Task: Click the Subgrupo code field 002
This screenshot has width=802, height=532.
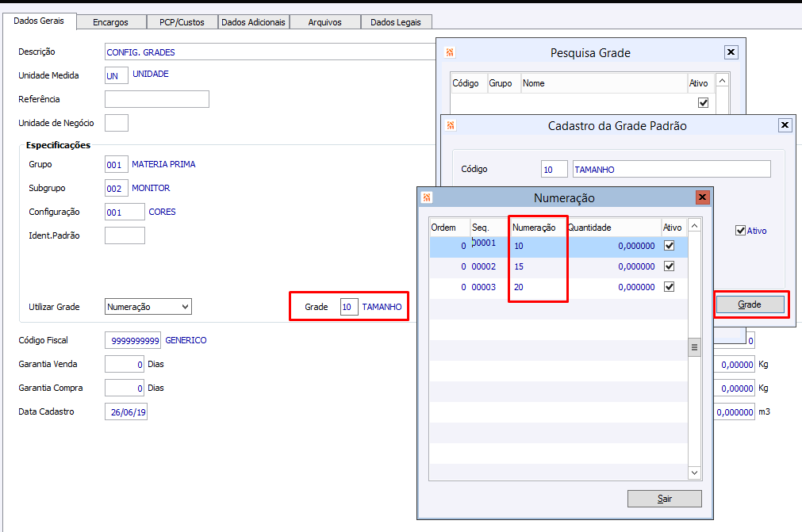Action: click(x=116, y=188)
